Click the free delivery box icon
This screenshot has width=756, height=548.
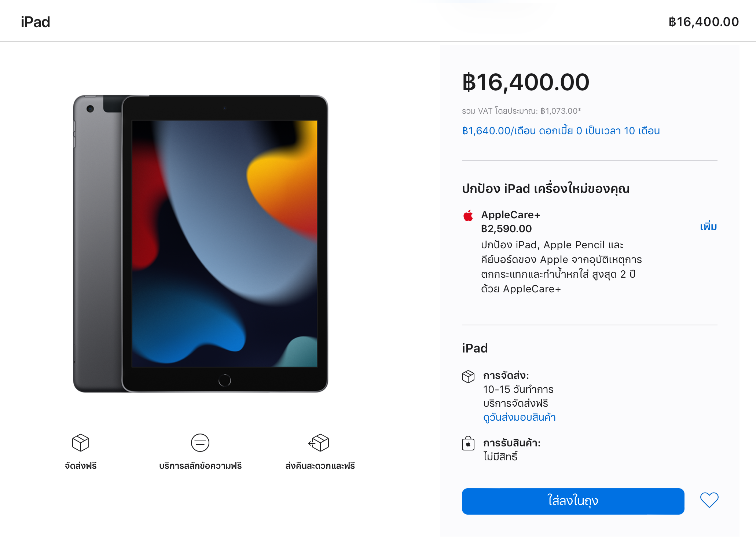81,442
